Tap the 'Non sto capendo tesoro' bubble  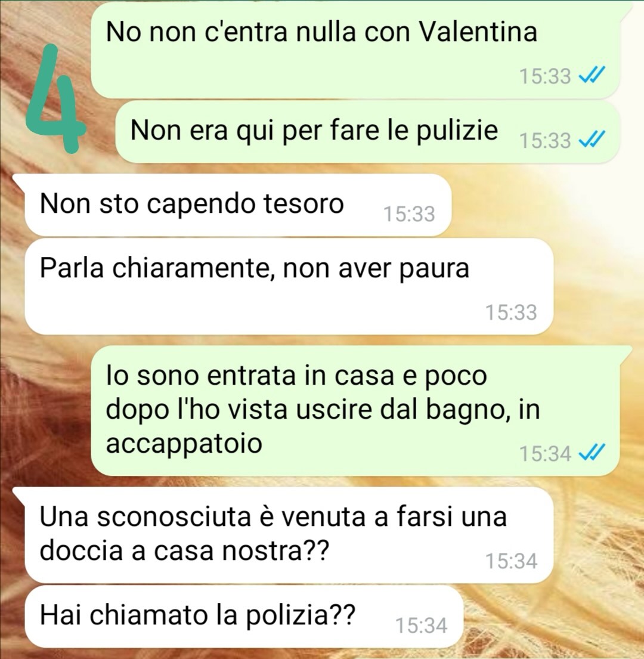coord(238,205)
